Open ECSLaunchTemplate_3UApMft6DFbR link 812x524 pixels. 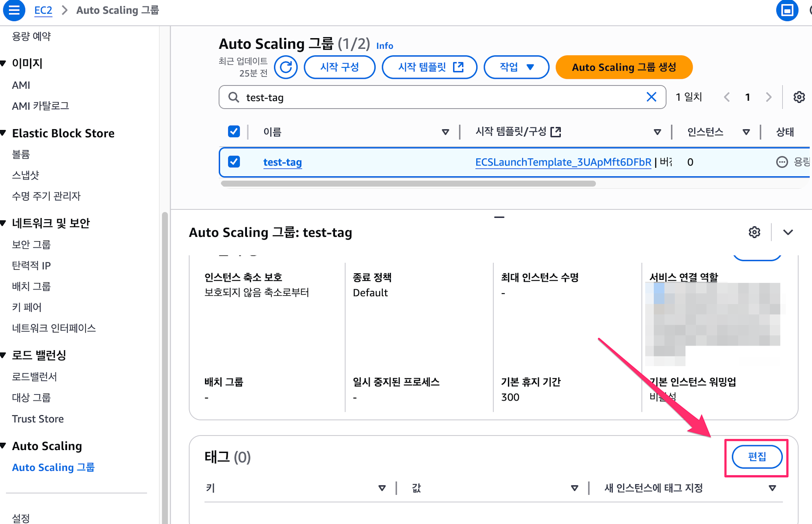click(x=563, y=162)
